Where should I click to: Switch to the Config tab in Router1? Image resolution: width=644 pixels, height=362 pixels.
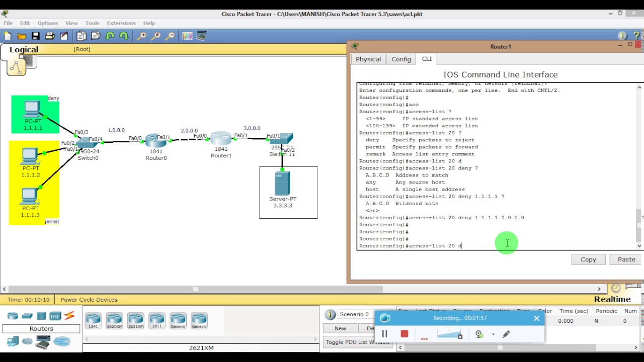401,59
